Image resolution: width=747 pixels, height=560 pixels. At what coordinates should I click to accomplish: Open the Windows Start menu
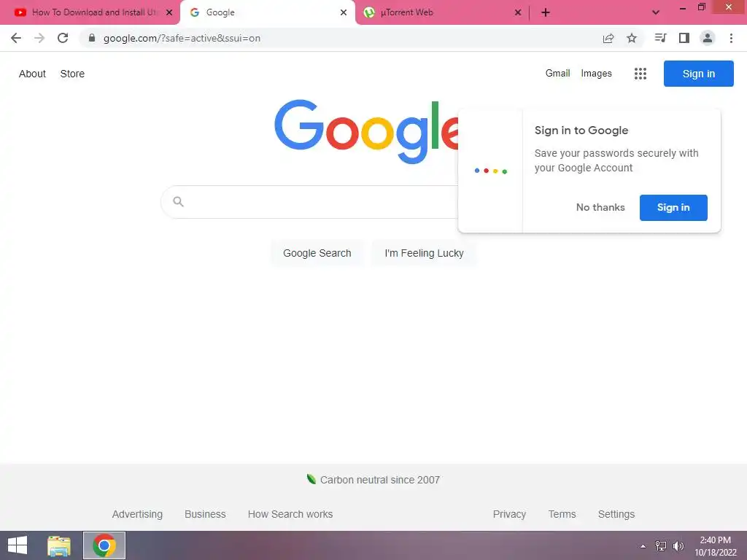tap(18, 545)
